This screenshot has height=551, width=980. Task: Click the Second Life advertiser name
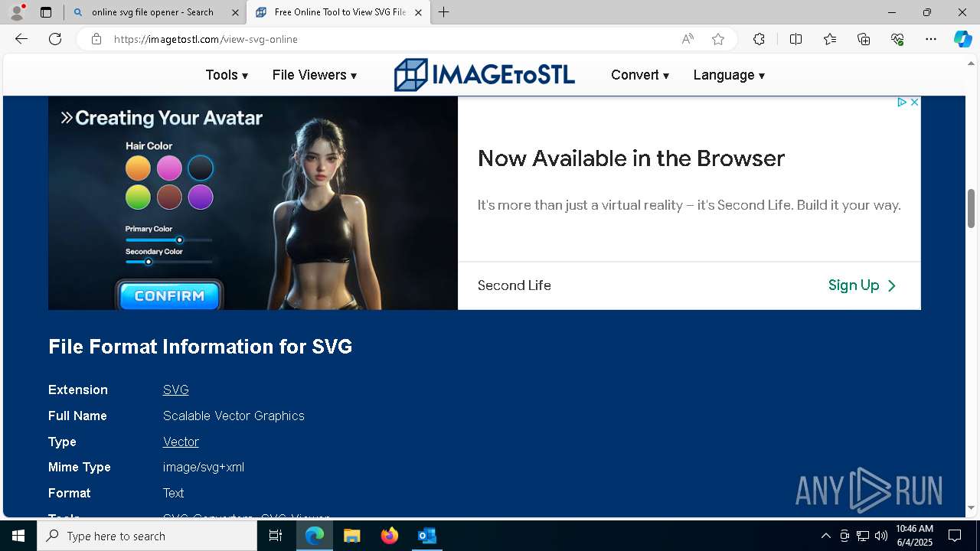coord(514,285)
